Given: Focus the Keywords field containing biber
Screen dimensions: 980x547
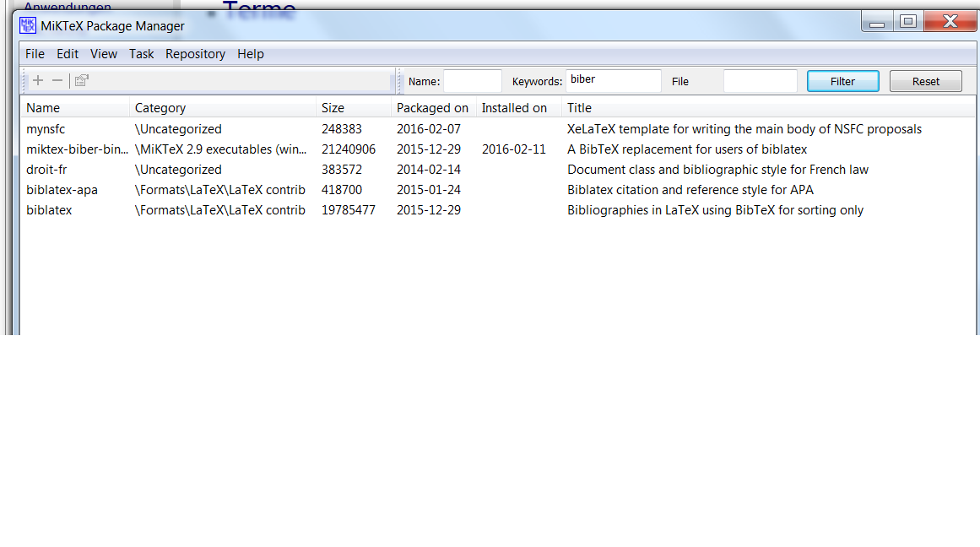Looking at the screenshot, I should pos(613,81).
